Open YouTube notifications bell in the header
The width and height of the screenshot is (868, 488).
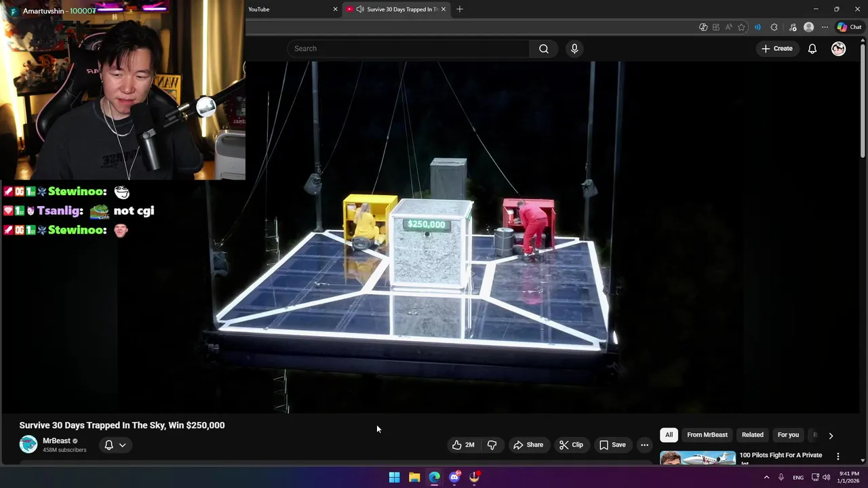coord(812,49)
